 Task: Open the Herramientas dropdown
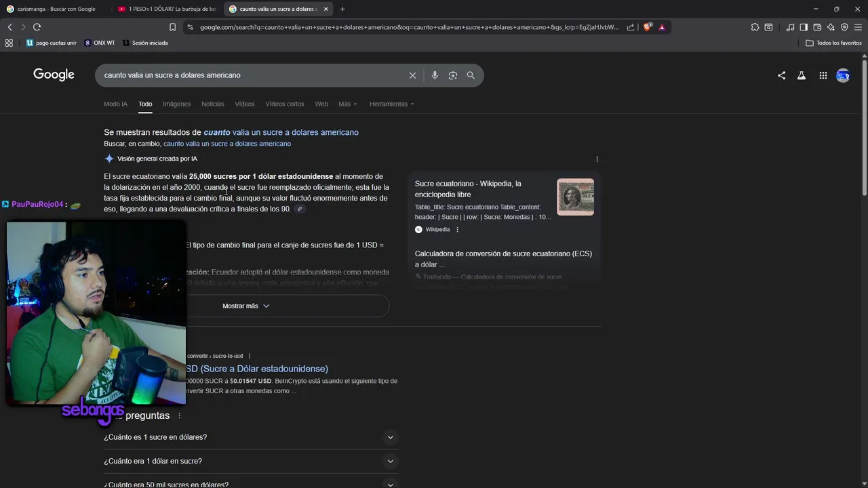[x=392, y=104]
